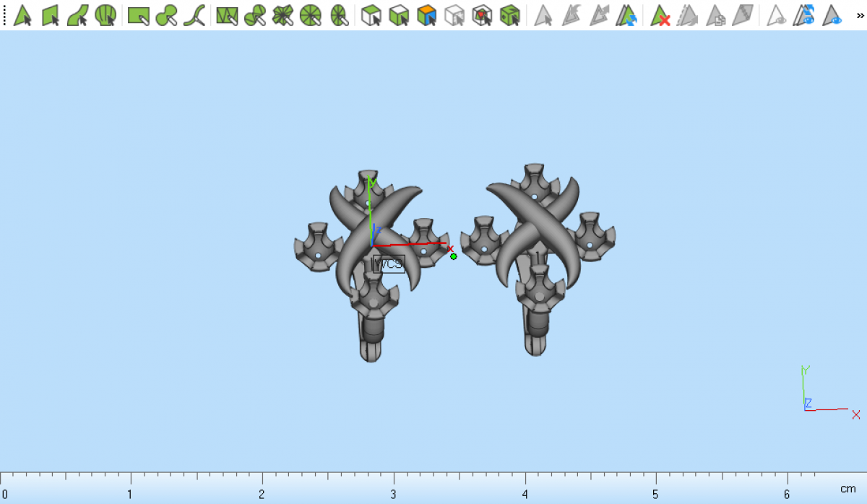867x504 pixels.
Task: Click the cube with red inner part icon
Action: [x=482, y=14]
